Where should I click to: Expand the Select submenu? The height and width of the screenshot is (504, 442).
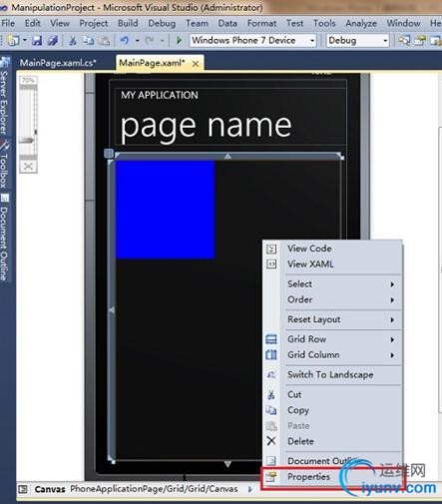pos(333,283)
